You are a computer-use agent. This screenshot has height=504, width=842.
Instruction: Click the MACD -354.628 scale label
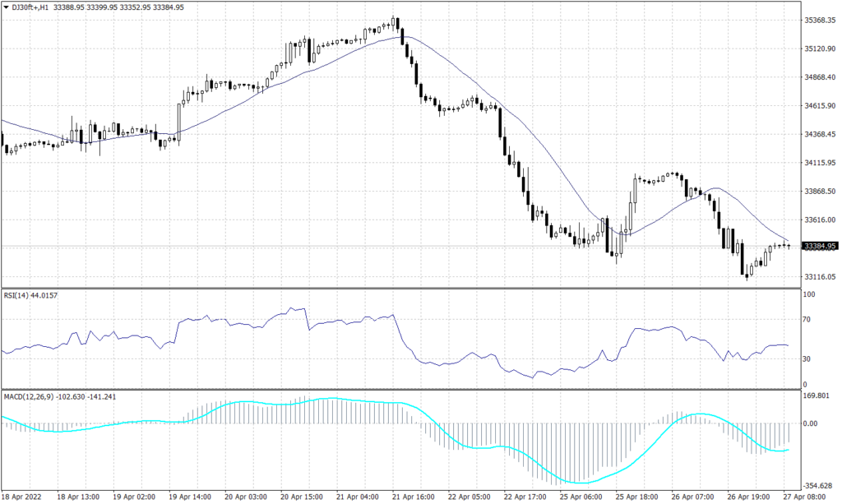click(817, 485)
